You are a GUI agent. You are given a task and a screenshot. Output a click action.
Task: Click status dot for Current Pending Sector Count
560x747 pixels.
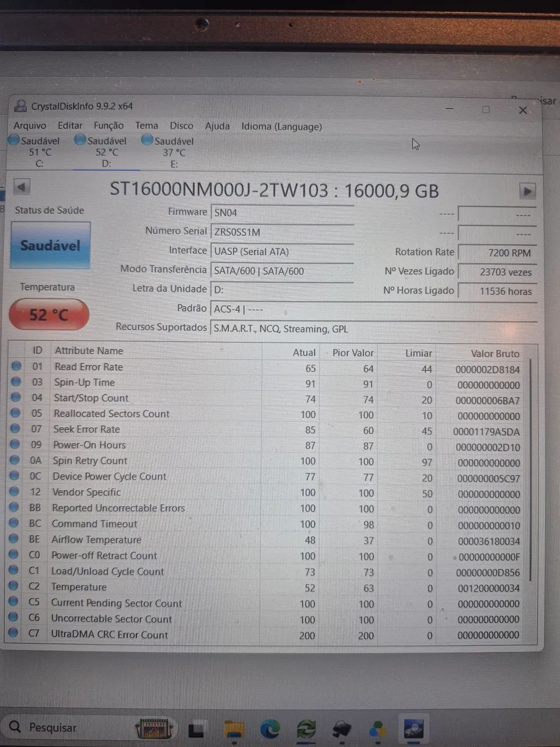13,602
